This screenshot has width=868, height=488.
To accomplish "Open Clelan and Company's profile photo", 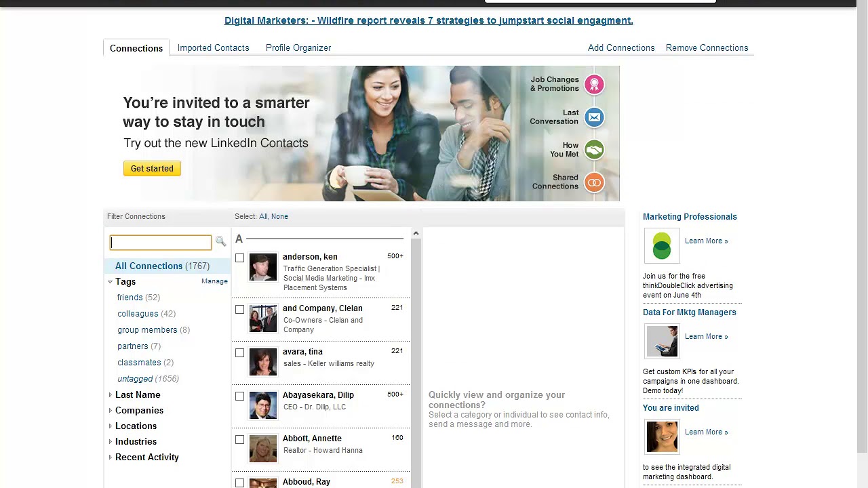I will (x=263, y=319).
